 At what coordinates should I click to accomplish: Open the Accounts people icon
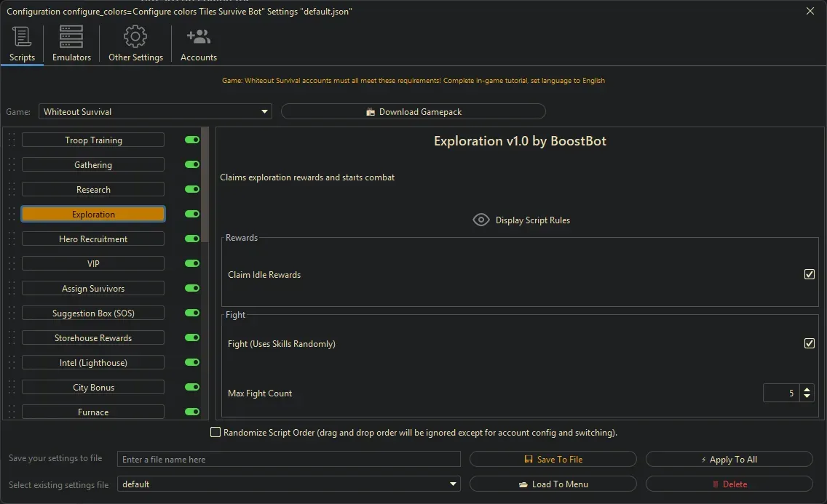tap(198, 36)
